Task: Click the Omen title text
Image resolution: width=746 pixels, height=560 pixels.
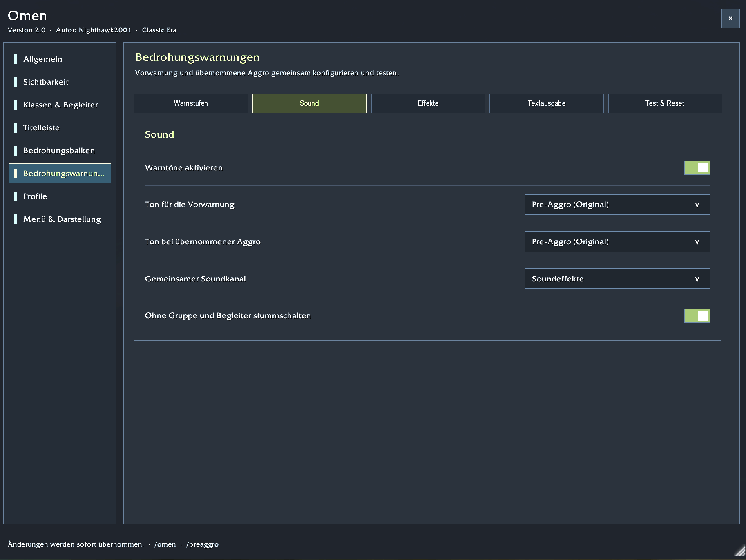Action: pos(27,16)
